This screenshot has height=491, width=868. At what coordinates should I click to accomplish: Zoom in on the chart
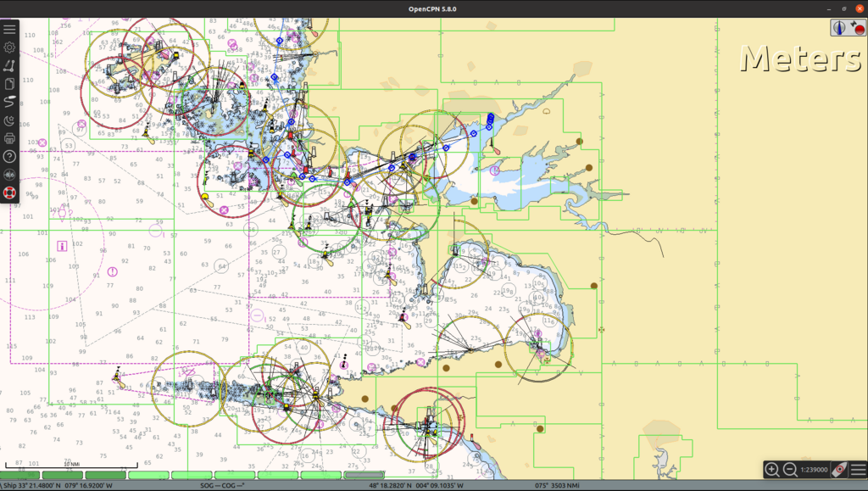click(771, 470)
